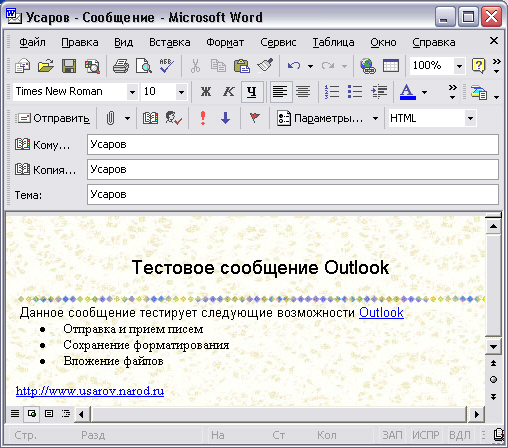The width and height of the screenshot is (508, 448).
Task: Click the Save floppy disk icon
Action: pos(69,66)
